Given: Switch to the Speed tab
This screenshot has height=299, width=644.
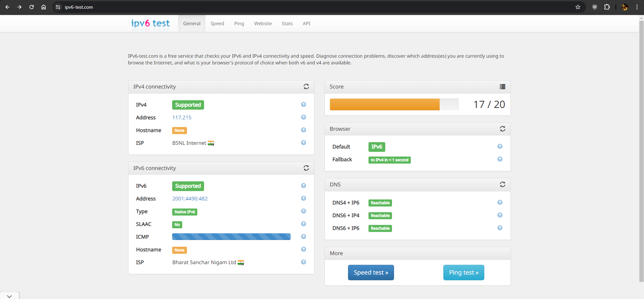Looking at the screenshot, I should (217, 23).
